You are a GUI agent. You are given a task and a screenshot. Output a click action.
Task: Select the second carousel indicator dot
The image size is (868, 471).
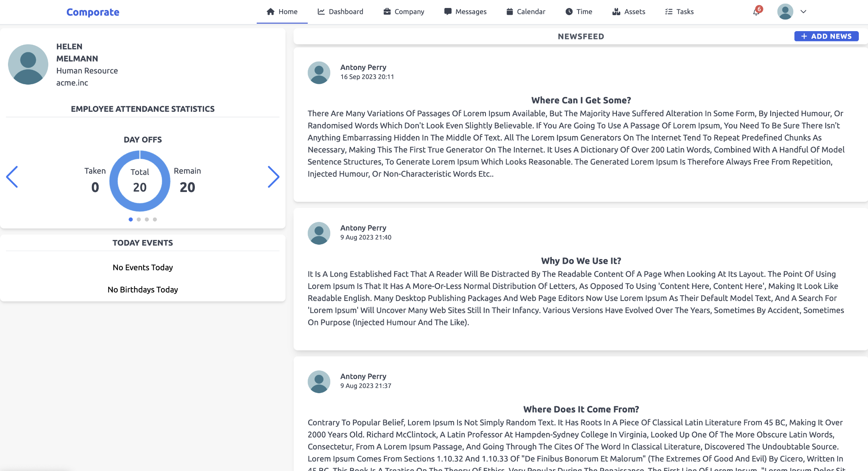coord(139,219)
